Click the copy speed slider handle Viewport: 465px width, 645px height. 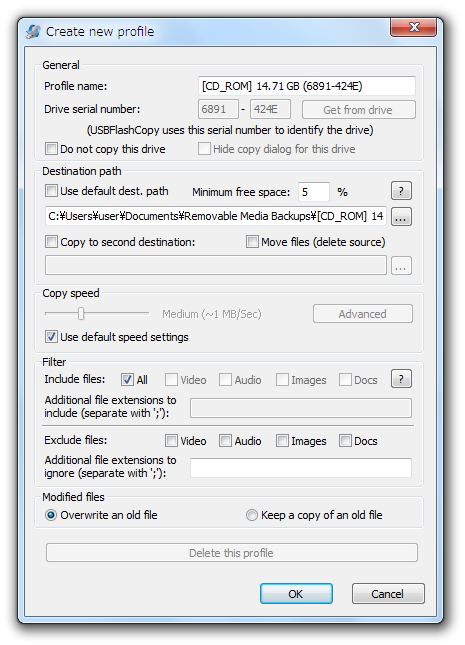[81, 313]
